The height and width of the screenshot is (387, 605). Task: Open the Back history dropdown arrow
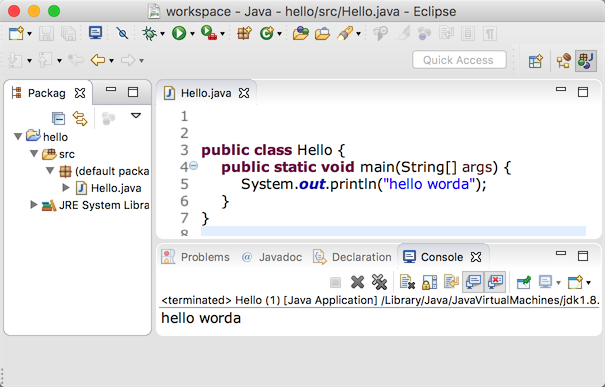click(112, 61)
